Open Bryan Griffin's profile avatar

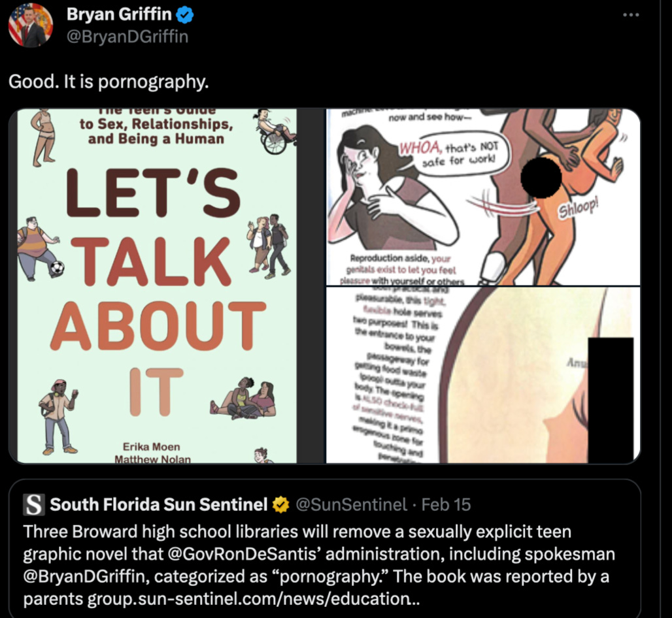(31, 25)
